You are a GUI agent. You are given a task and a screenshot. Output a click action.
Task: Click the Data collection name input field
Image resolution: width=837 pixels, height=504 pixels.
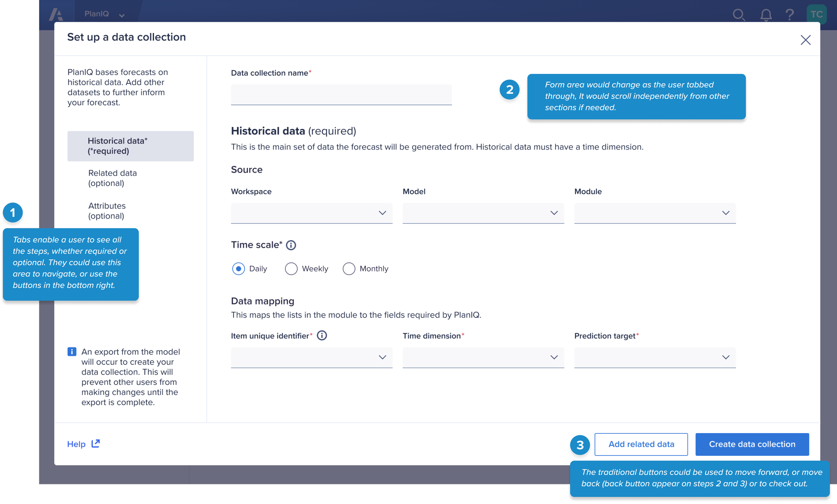[x=341, y=95]
